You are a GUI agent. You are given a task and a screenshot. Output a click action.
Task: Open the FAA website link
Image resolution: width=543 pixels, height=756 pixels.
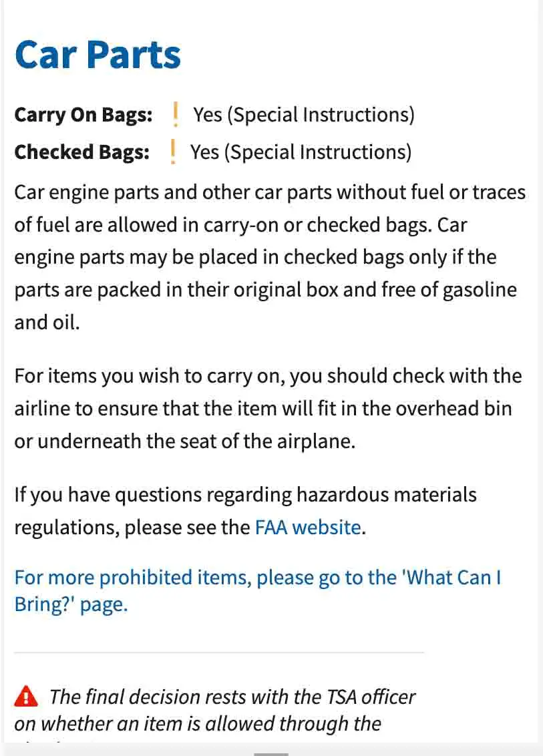click(308, 528)
